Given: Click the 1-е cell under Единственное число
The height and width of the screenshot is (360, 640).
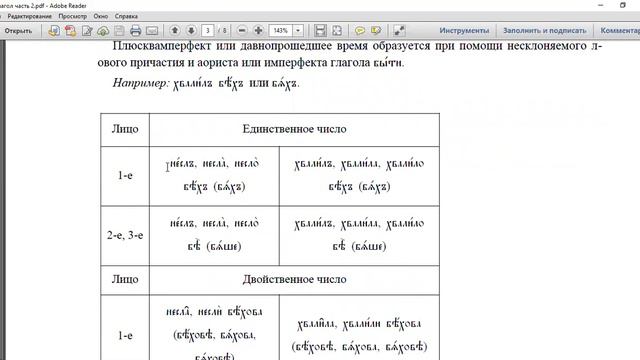Looking at the screenshot, I should [125, 176].
